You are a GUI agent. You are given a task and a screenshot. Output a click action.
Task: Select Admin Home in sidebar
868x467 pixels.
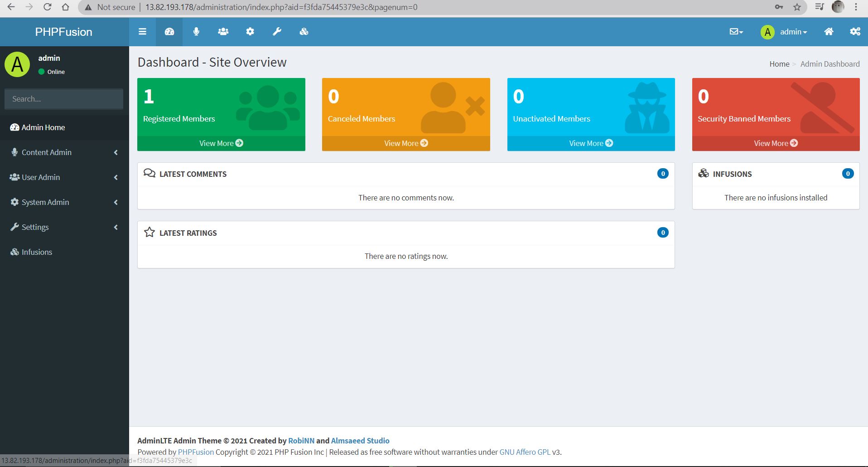pos(43,127)
